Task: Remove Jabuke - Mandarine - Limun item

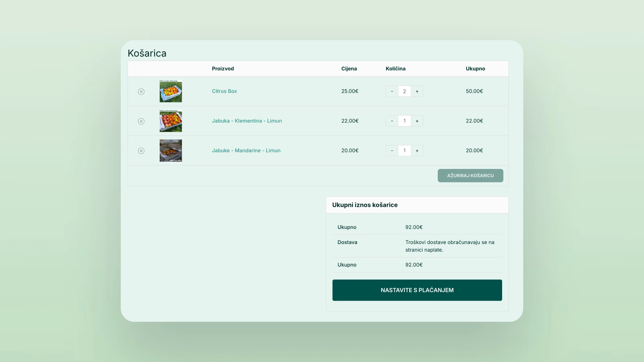Action: point(141,151)
